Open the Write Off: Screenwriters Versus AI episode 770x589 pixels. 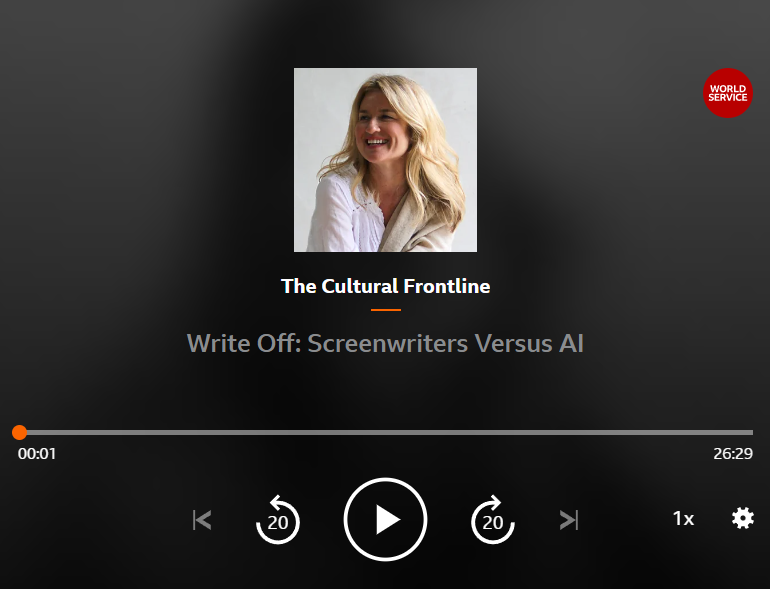(x=385, y=343)
